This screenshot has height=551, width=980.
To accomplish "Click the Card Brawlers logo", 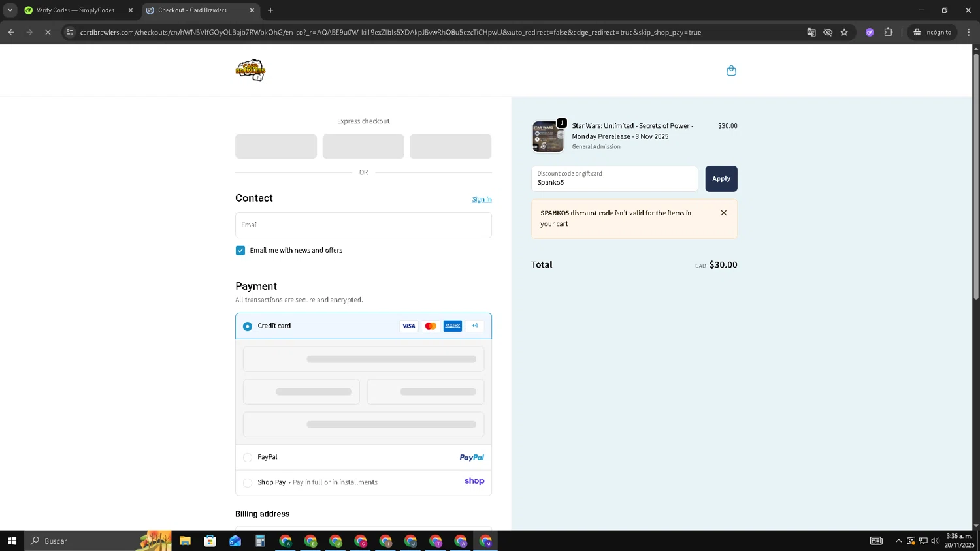I will pyautogui.click(x=250, y=70).
